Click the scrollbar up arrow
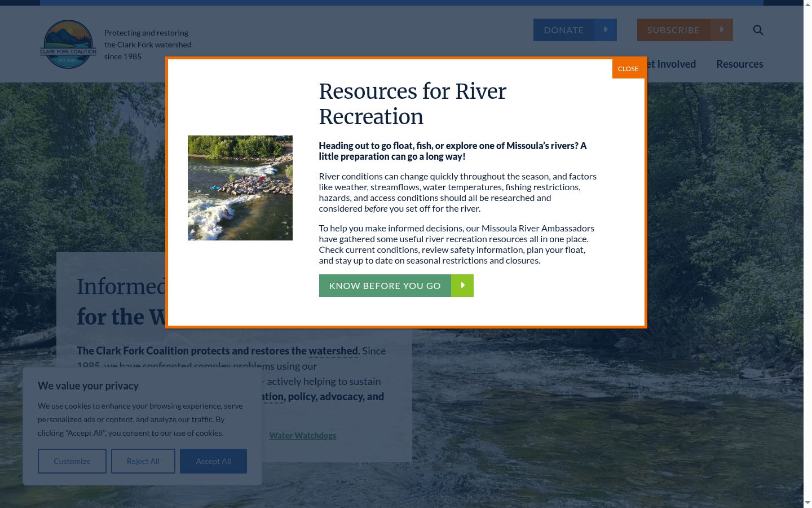The width and height of the screenshot is (812, 508). [807, 4]
